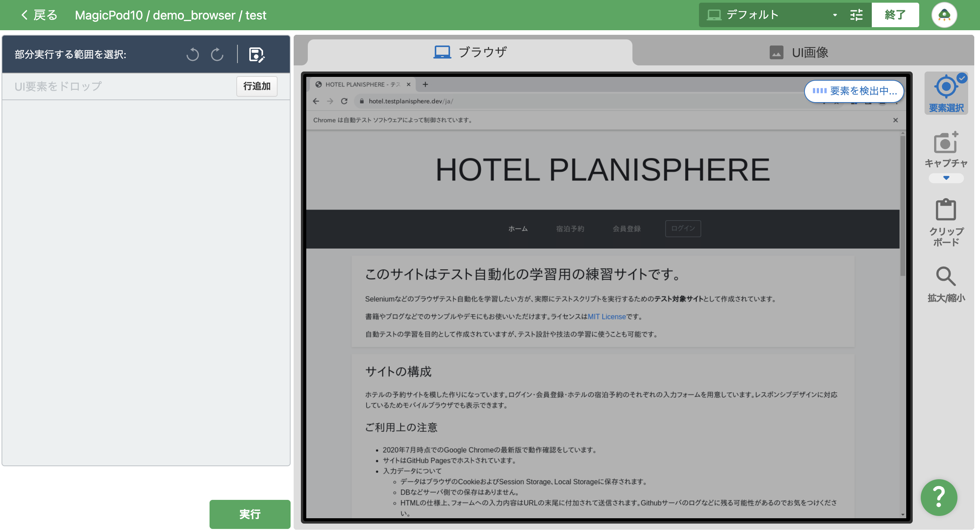Click the 拡大/縮小 magnifier icon

pyautogui.click(x=946, y=276)
